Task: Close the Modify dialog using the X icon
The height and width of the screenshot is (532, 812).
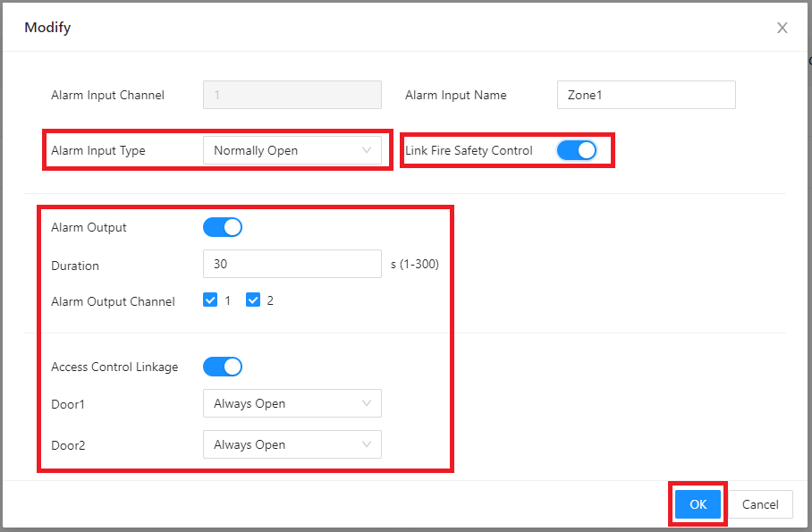Action: pos(782,28)
